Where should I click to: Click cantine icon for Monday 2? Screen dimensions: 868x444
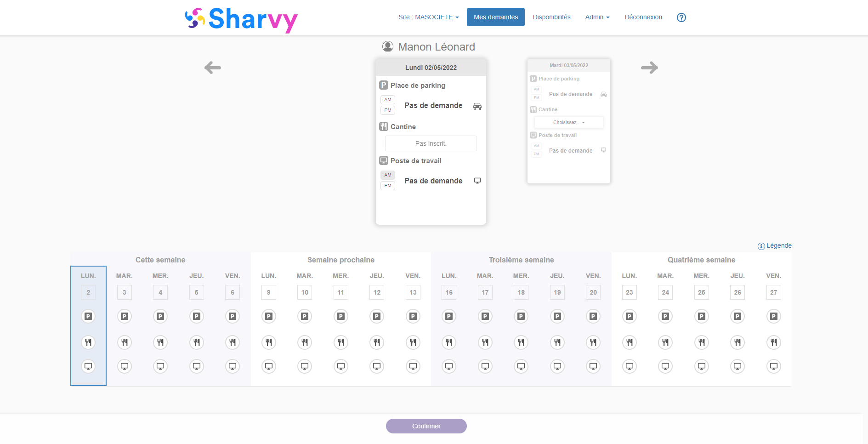pos(88,342)
